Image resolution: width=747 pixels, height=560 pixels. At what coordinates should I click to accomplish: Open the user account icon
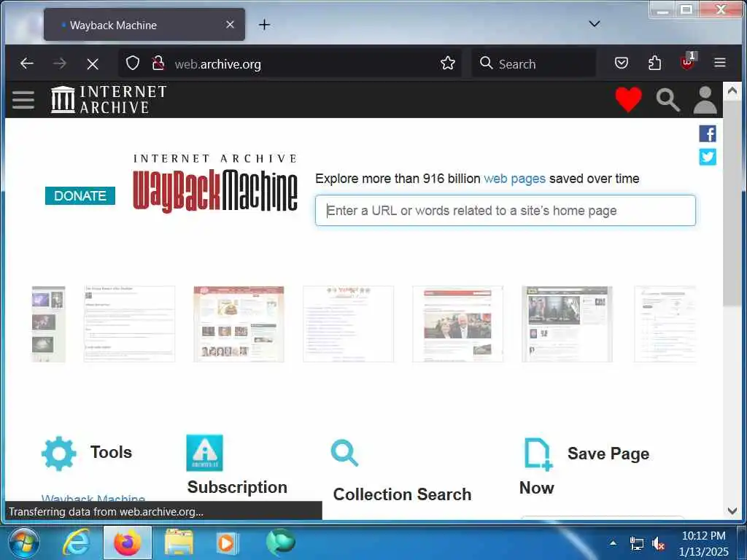pos(705,100)
